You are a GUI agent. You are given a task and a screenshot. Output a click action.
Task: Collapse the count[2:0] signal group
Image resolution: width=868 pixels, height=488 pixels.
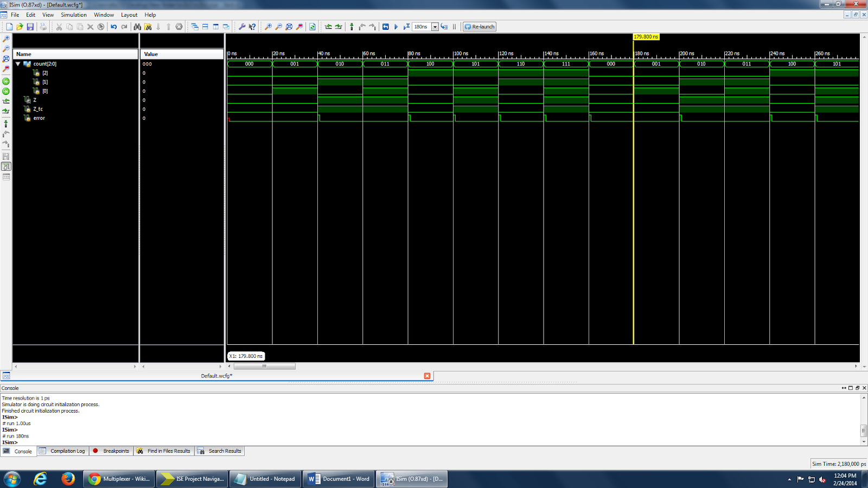pyautogui.click(x=18, y=63)
